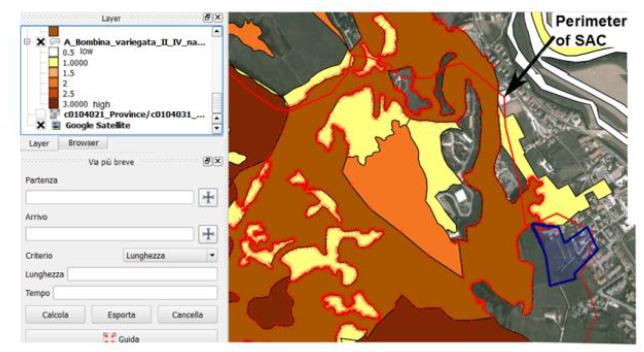
Task: Click the Google Satellite layer icon
Action: pos(56,125)
